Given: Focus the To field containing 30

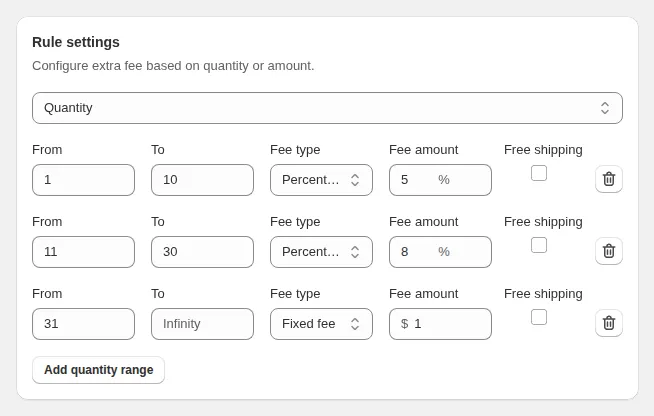Looking at the screenshot, I should pyautogui.click(x=202, y=252).
